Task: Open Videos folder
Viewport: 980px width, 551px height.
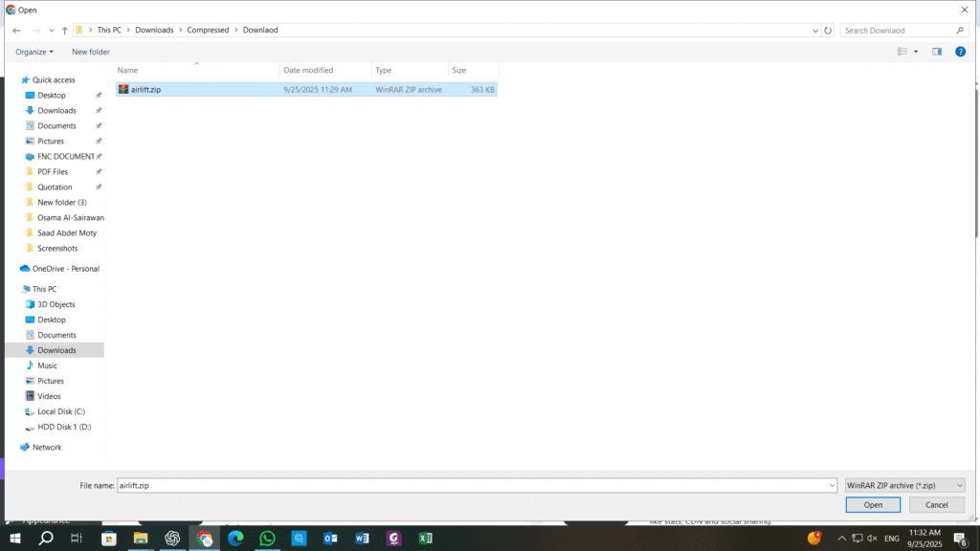Action: pyautogui.click(x=49, y=396)
